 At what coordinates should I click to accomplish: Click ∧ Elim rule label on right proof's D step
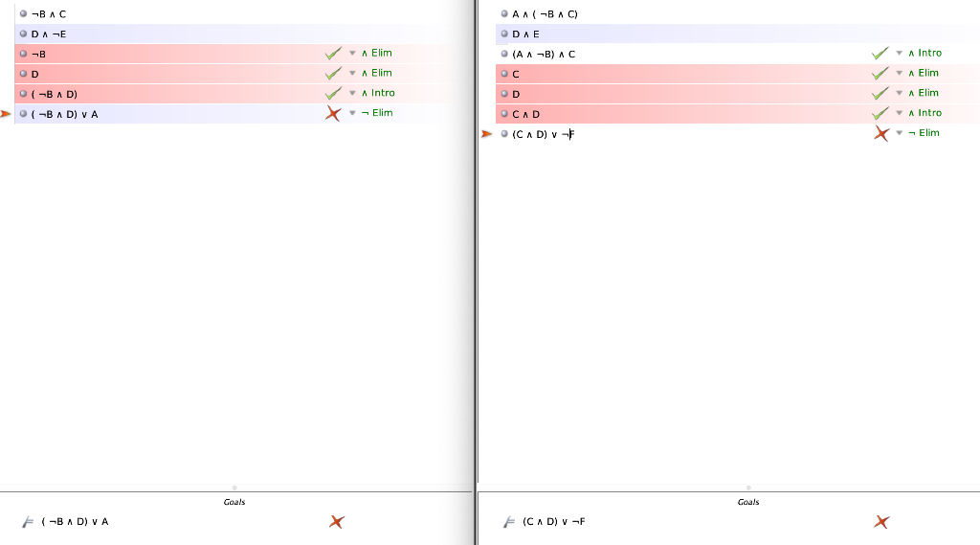924,93
